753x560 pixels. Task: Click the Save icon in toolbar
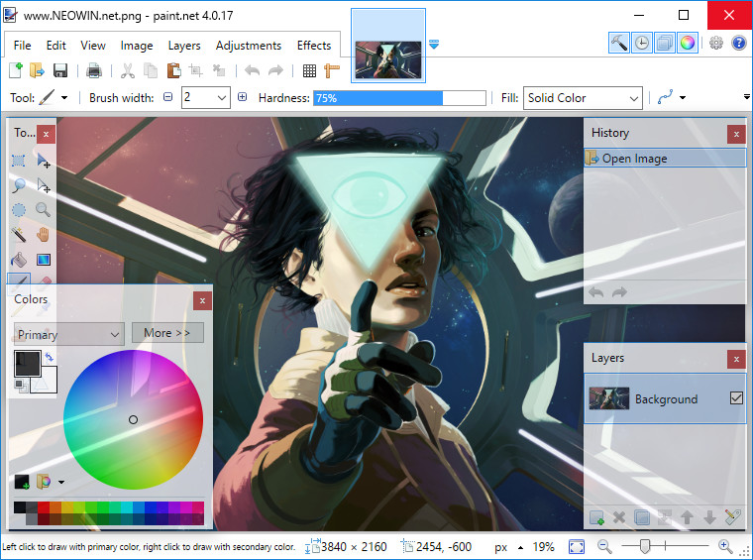point(60,70)
